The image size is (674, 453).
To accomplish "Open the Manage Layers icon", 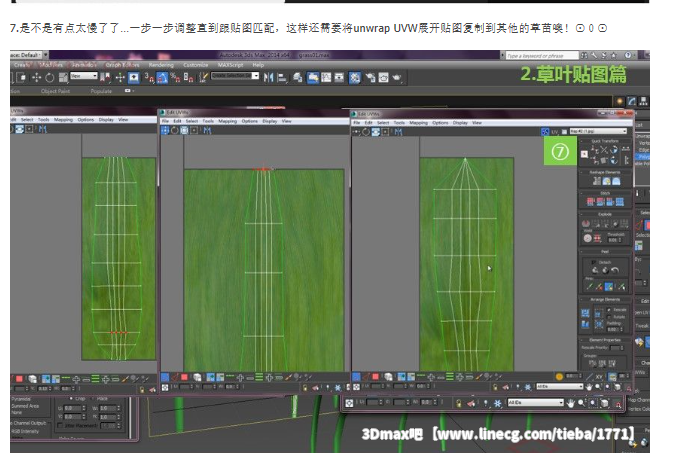I will click(x=297, y=77).
